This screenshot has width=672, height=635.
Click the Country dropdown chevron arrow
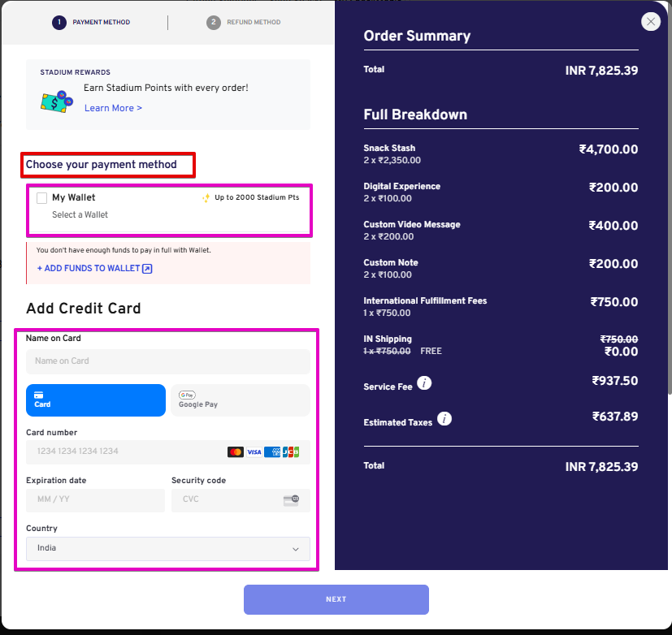click(x=295, y=549)
